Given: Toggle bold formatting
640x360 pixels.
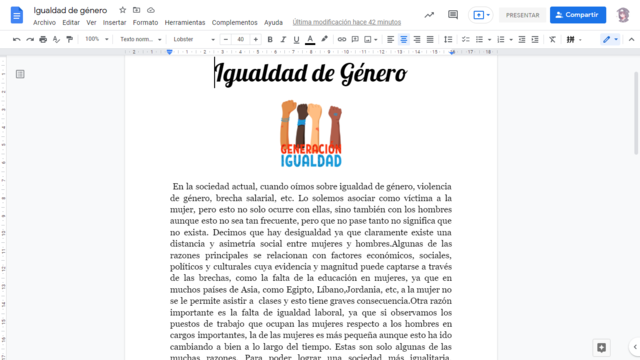Looking at the screenshot, I should tap(270, 39).
